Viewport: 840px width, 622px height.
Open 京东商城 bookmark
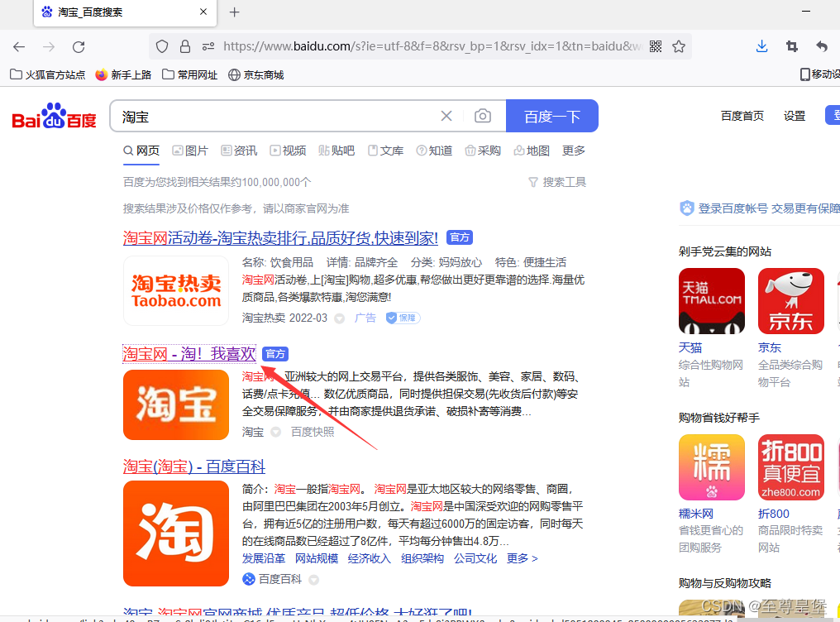pos(256,74)
